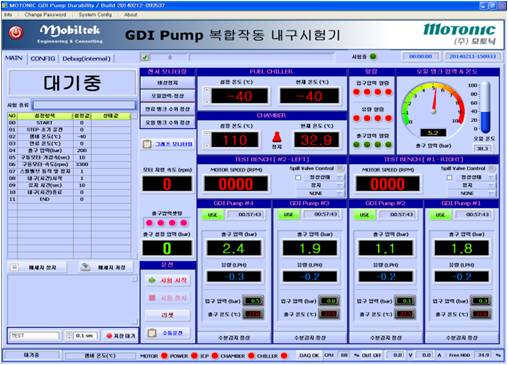Toggle Spill Valve Control checkbox on right bench
The width and height of the screenshot is (508, 365).
coord(449,177)
